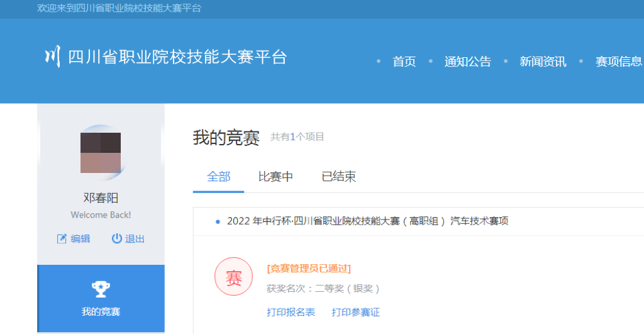The image size is (644, 334).
Task: Select the 全部 tab
Action: (x=219, y=177)
